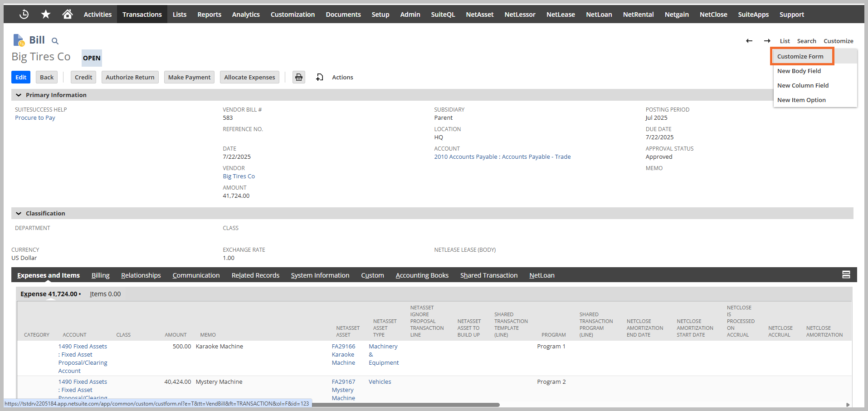Open the Reports menu
This screenshot has width=868, height=411.
[210, 15]
